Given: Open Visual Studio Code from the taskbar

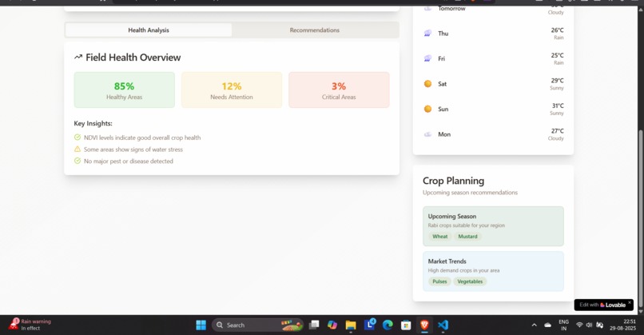Looking at the screenshot, I should pyautogui.click(x=443, y=325).
